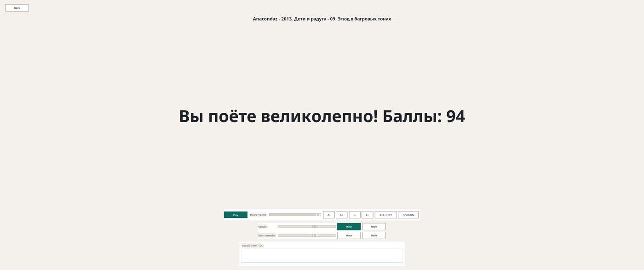This screenshot has height=270, width=644.
Task: Click the A+ button
Action: [341, 215]
